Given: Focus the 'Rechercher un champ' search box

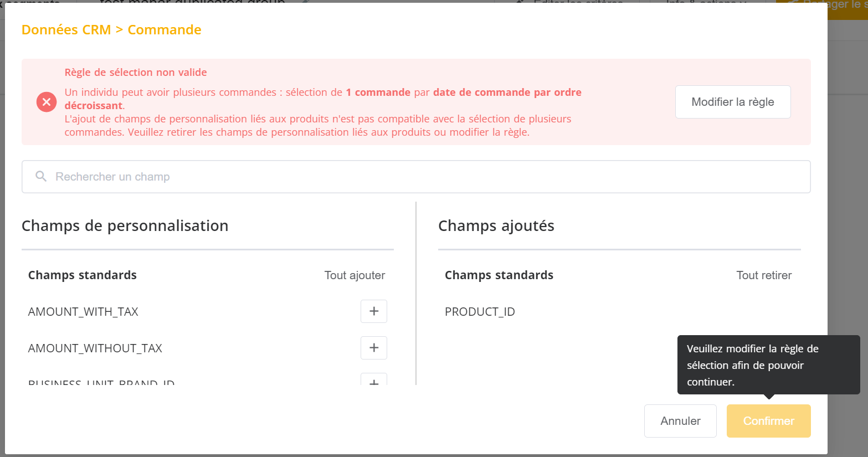Looking at the screenshot, I should coord(416,177).
